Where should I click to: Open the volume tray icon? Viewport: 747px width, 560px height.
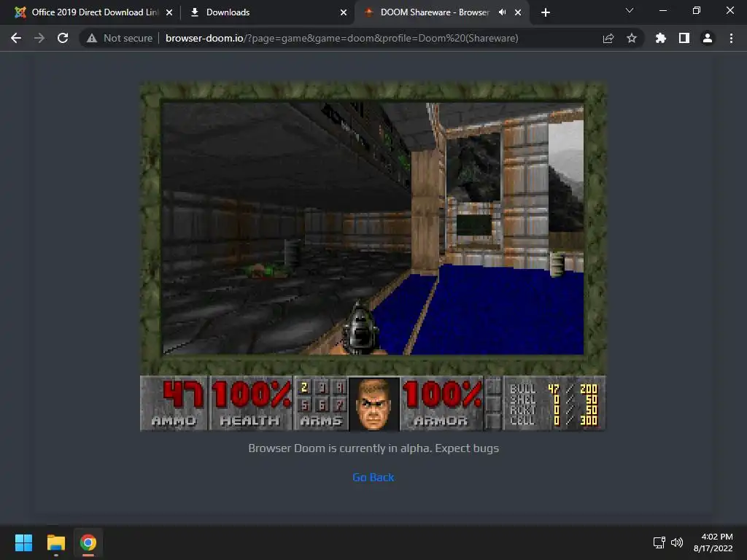coord(677,542)
